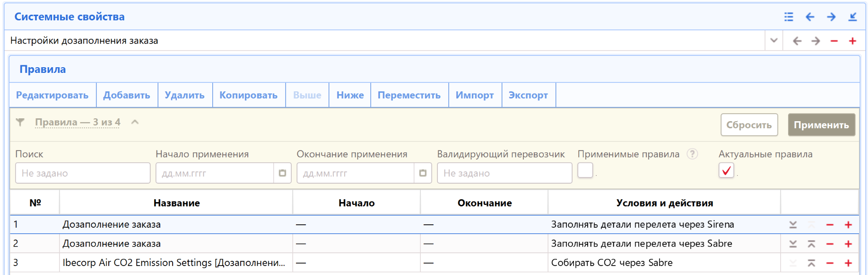Move rule 2 to top with arrow icon
The image size is (868, 275).
(811, 244)
